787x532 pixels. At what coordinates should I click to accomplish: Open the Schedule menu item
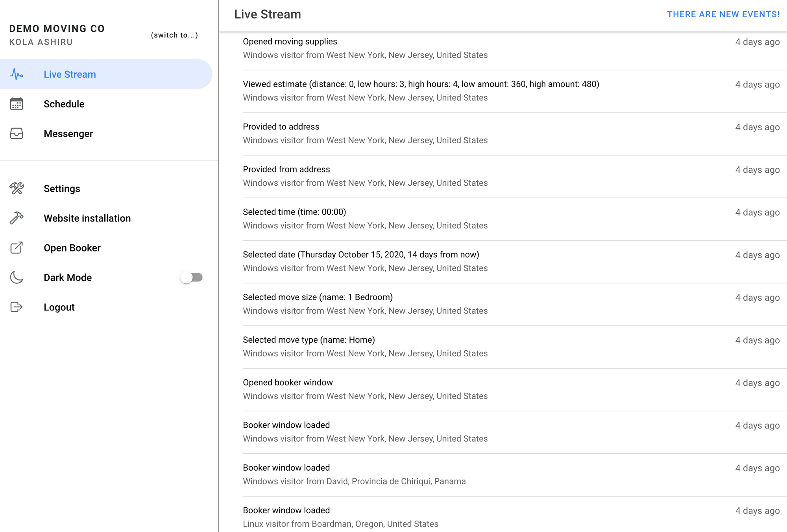coord(64,104)
